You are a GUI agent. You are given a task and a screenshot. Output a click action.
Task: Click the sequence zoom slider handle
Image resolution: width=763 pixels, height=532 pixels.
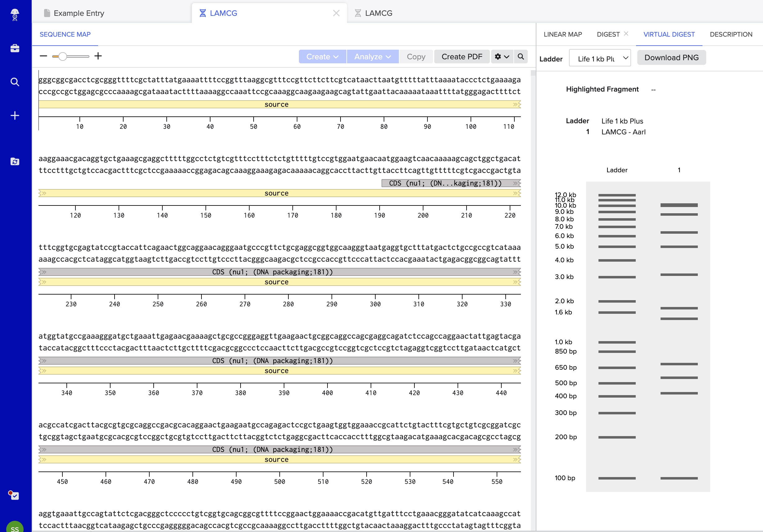[x=62, y=56]
